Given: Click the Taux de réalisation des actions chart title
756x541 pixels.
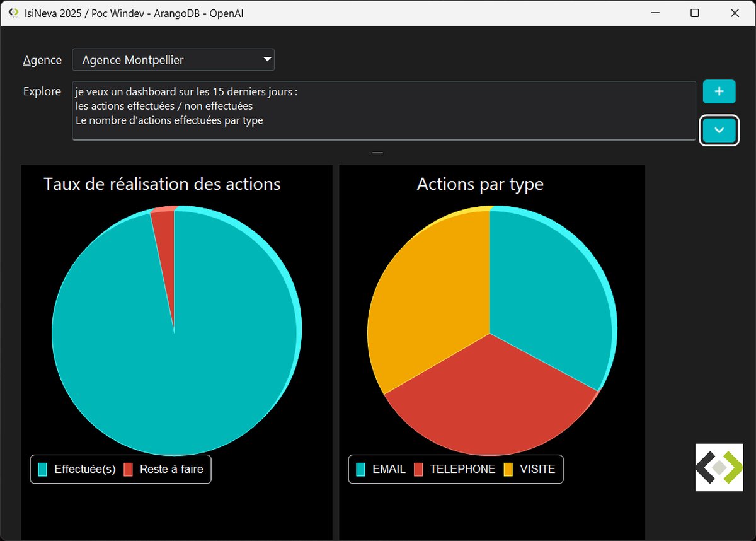Looking at the screenshot, I should pyautogui.click(x=161, y=184).
